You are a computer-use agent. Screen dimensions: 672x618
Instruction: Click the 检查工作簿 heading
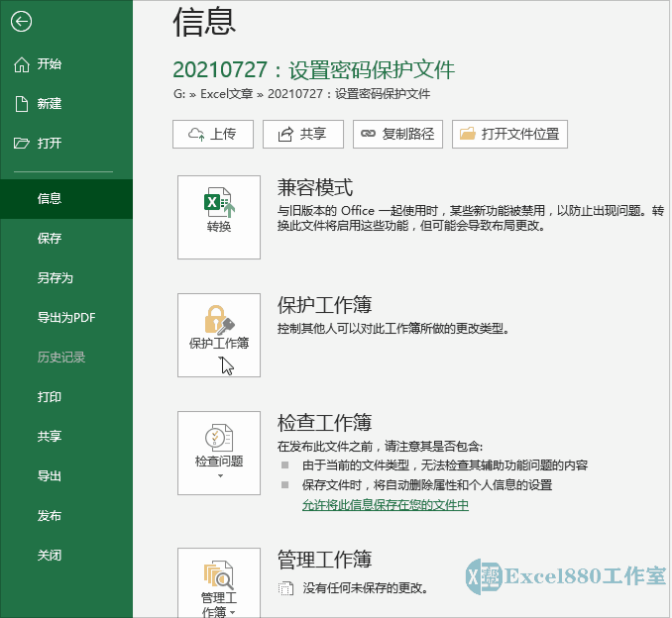click(324, 423)
